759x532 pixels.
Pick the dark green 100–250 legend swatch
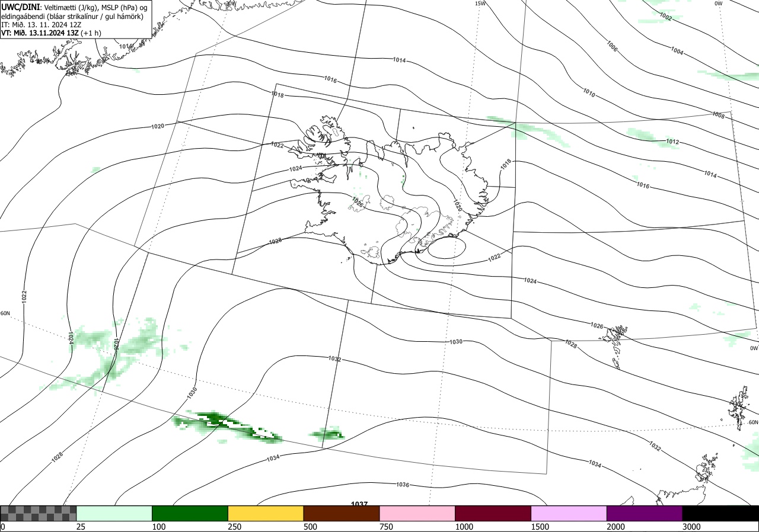190,513
